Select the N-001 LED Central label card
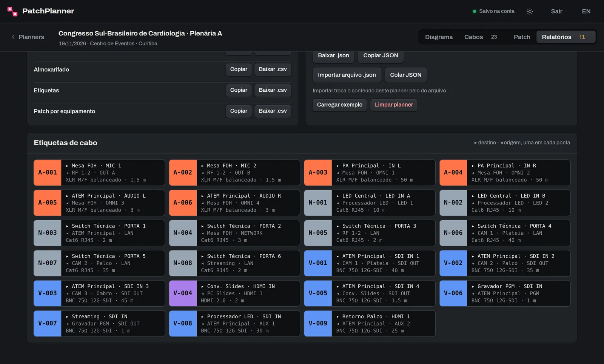The width and height of the screenshot is (604, 364). click(370, 203)
